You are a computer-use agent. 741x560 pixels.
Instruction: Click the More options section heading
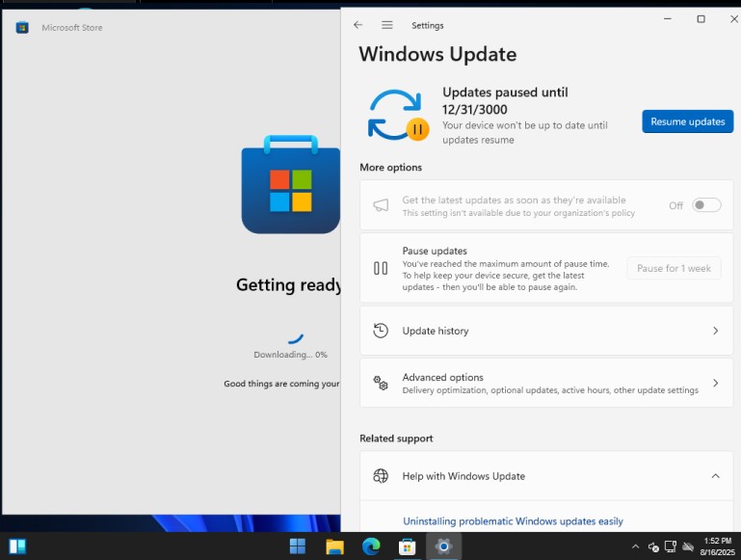click(391, 168)
